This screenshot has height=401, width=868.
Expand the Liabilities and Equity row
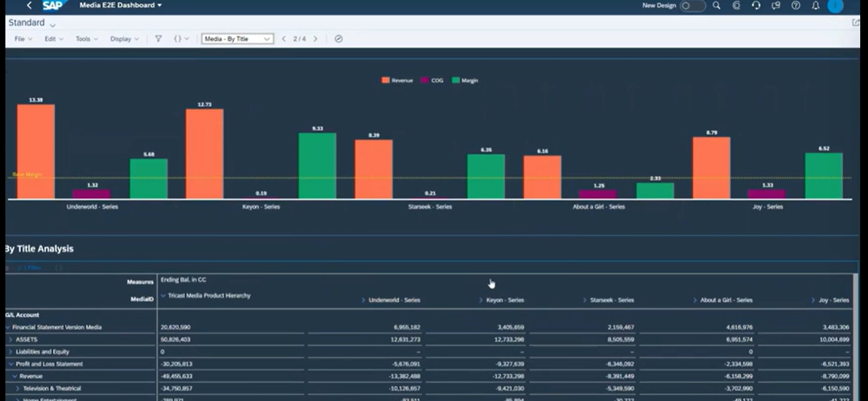point(10,352)
